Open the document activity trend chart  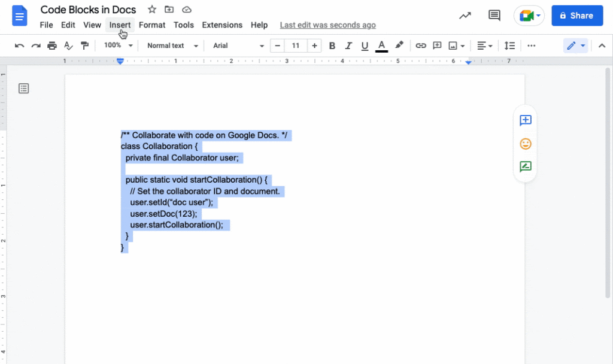(465, 15)
